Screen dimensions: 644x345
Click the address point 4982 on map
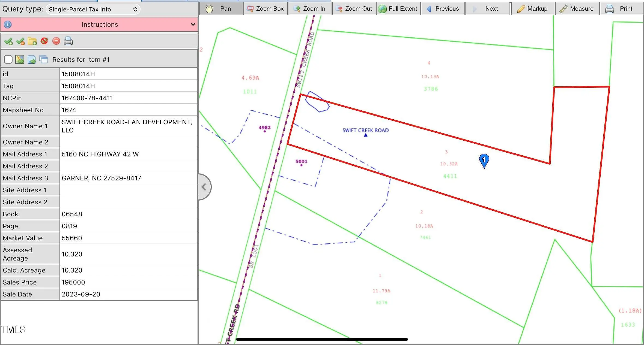264,129
